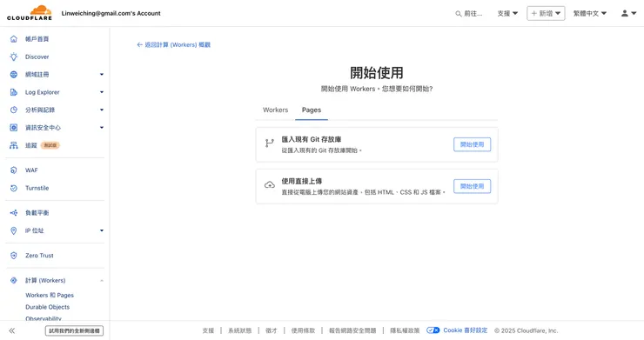Open the 新增 add dropdown

(546, 13)
